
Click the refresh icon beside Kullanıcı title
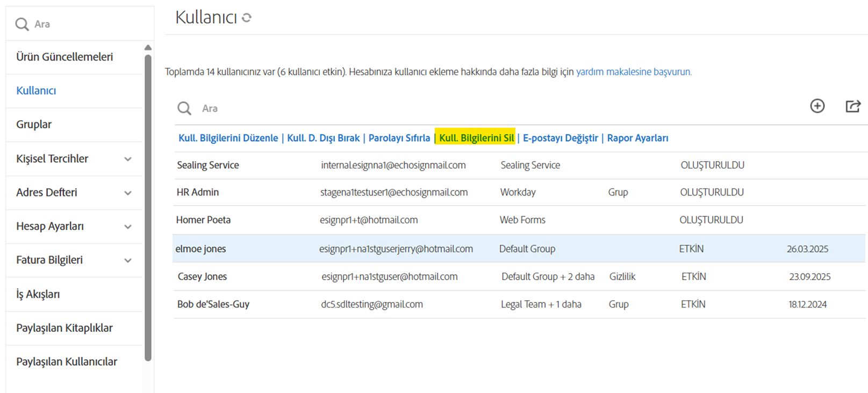pyautogui.click(x=247, y=18)
